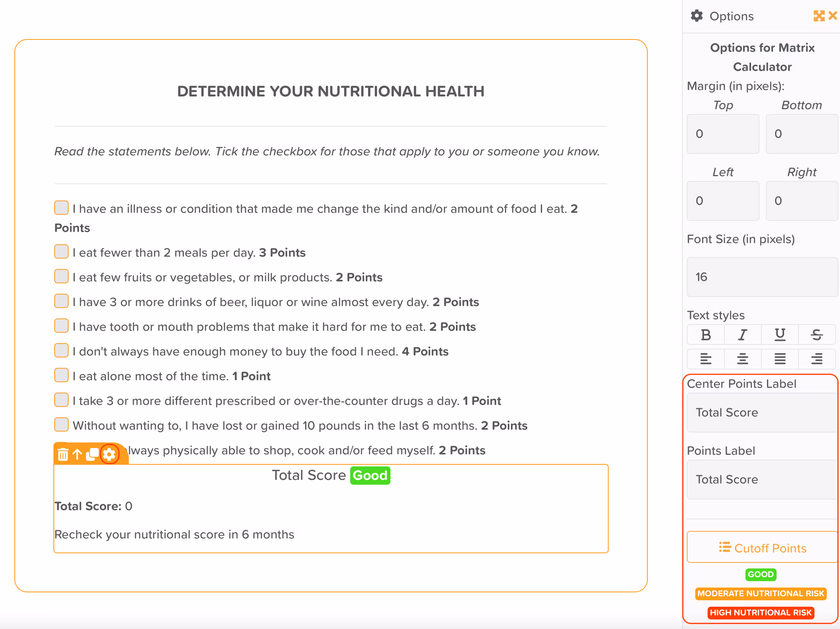Screen dimensions: 840x629
Task: Click the Left margin input field
Action: (x=723, y=201)
